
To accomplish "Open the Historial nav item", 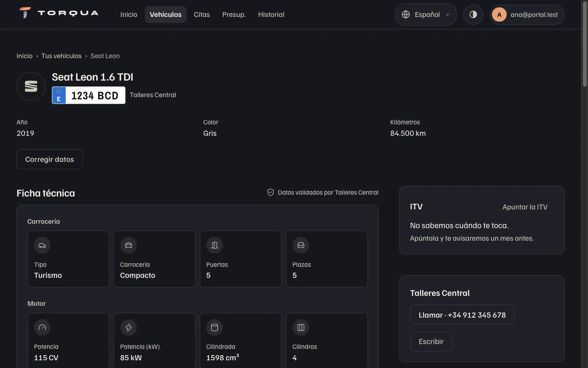I will [x=271, y=14].
